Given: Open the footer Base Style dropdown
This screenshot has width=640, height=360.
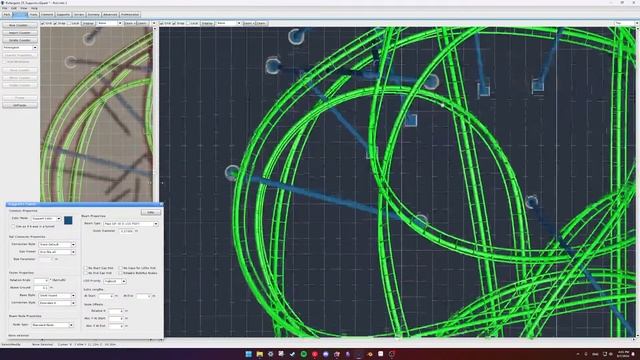Looking at the screenshot, I should coord(57,295).
